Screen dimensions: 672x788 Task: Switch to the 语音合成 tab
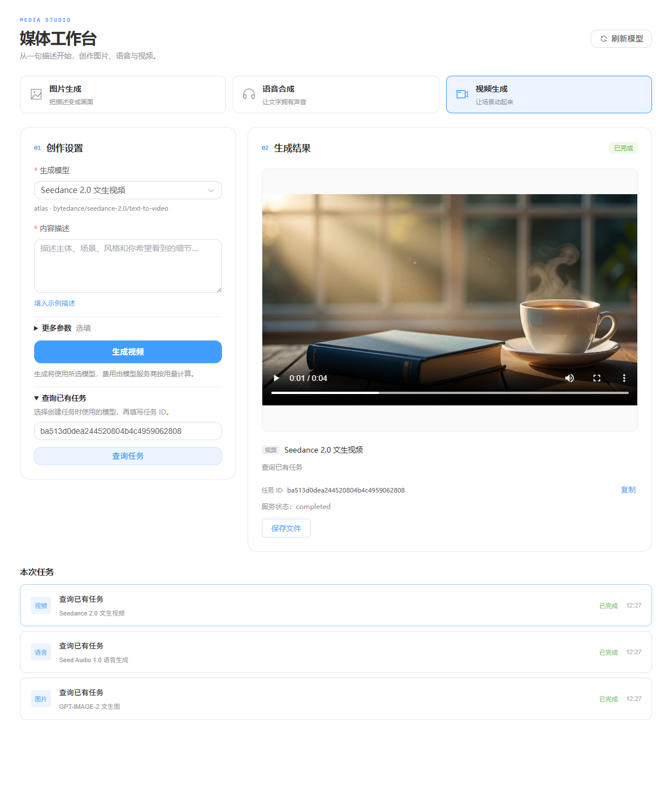click(x=336, y=95)
